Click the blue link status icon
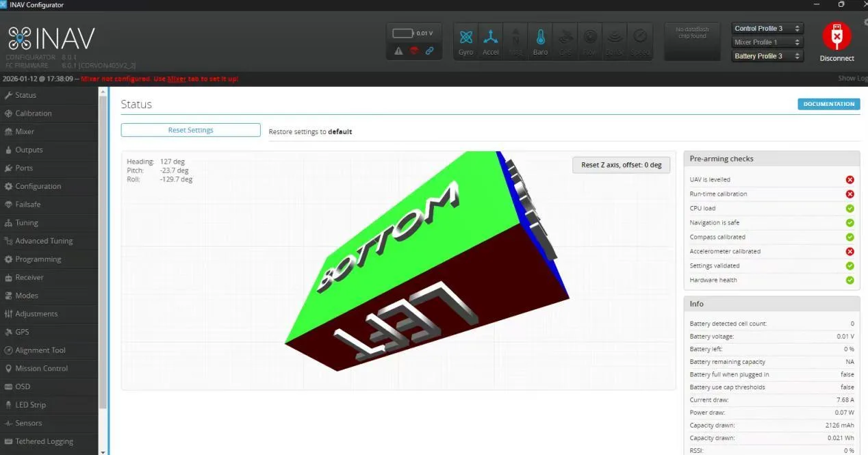 429,51
